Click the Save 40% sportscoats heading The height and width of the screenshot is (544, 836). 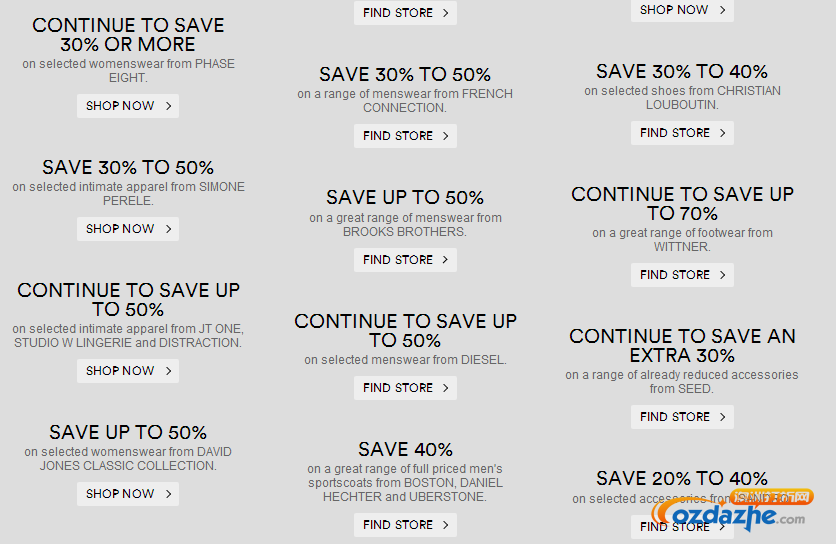[x=405, y=449]
